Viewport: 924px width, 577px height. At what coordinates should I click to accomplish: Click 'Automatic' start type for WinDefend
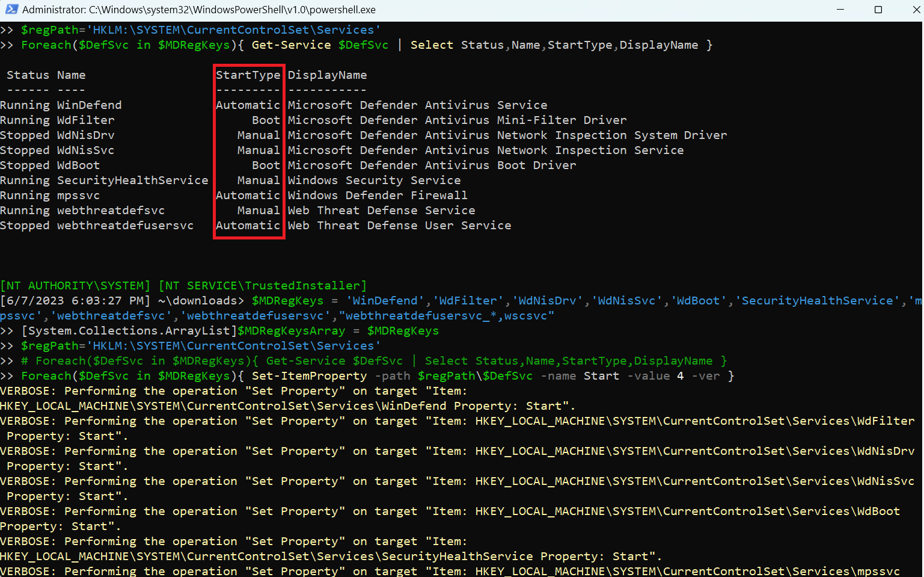pyautogui.click(x=248, y=105)
